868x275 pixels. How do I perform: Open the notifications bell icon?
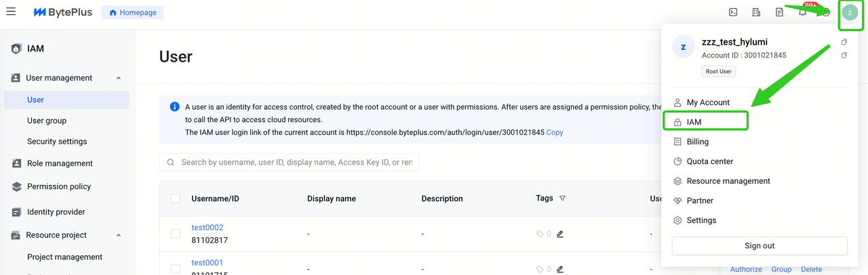pyautogui.click(x=802, y=12)
